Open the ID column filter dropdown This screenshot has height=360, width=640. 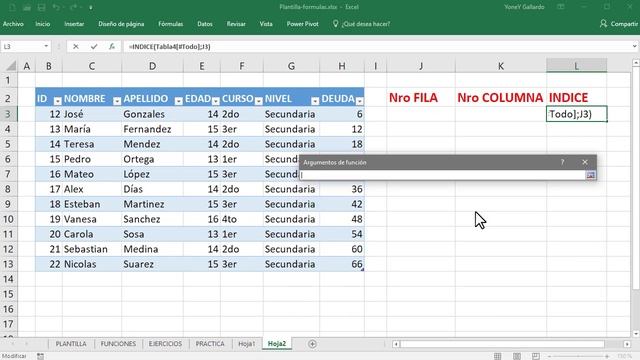(x=58, y=101)
